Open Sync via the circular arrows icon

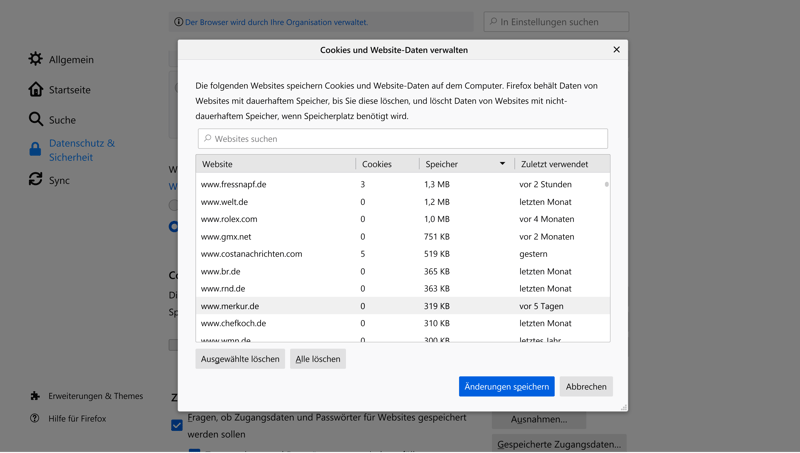point(36,180)
